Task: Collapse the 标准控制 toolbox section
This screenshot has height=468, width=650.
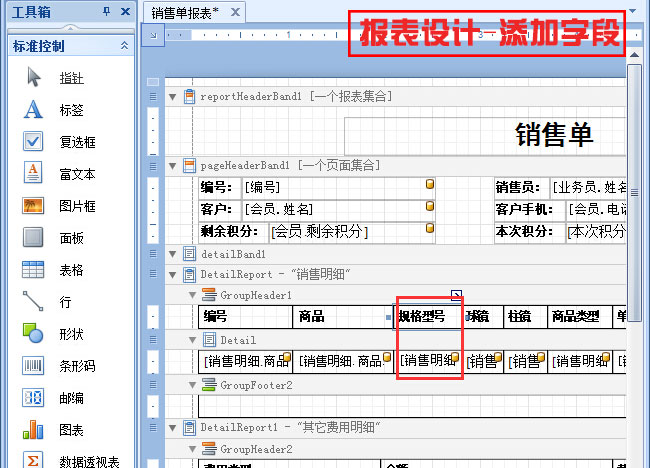Action: tap(124, 45)
